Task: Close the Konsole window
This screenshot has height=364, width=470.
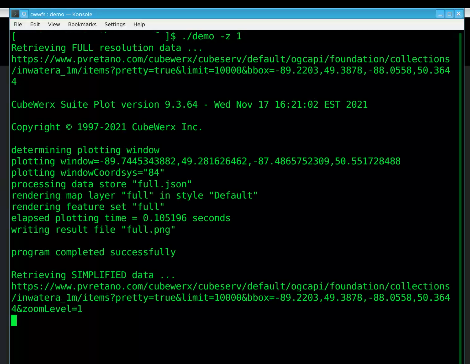Action: pos(459,14)
